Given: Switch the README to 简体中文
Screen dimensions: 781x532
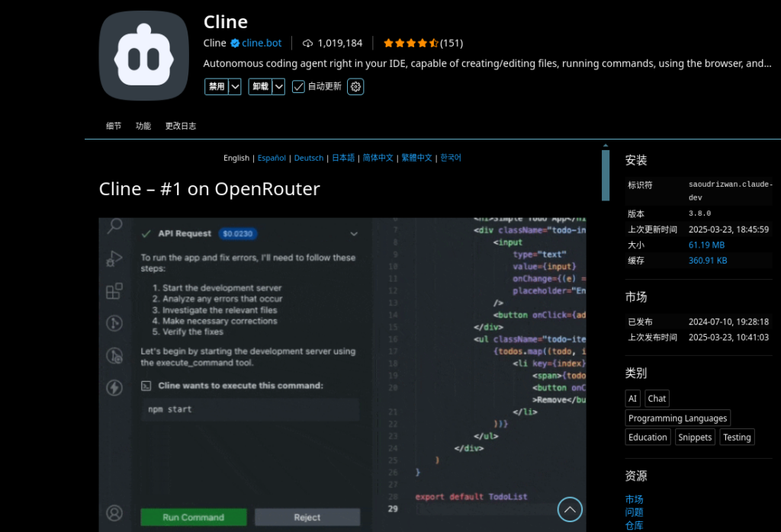Looking at the screenshot, I should click(378, 158).
